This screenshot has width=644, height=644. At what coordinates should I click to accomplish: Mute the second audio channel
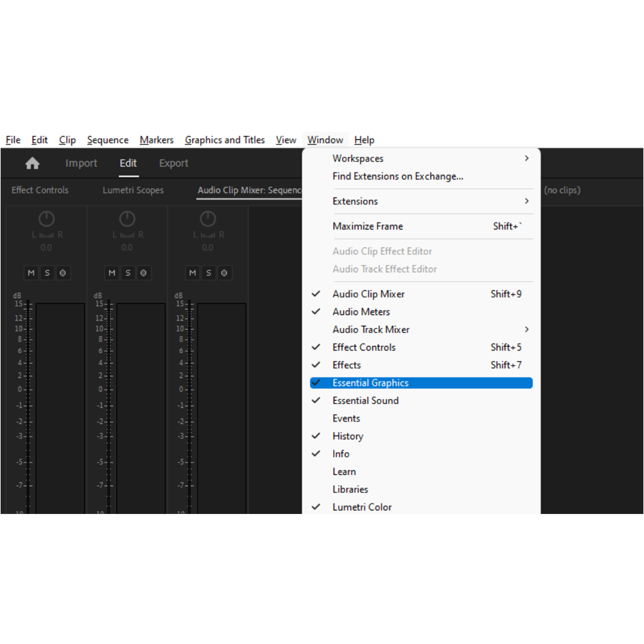pos(112,273)
